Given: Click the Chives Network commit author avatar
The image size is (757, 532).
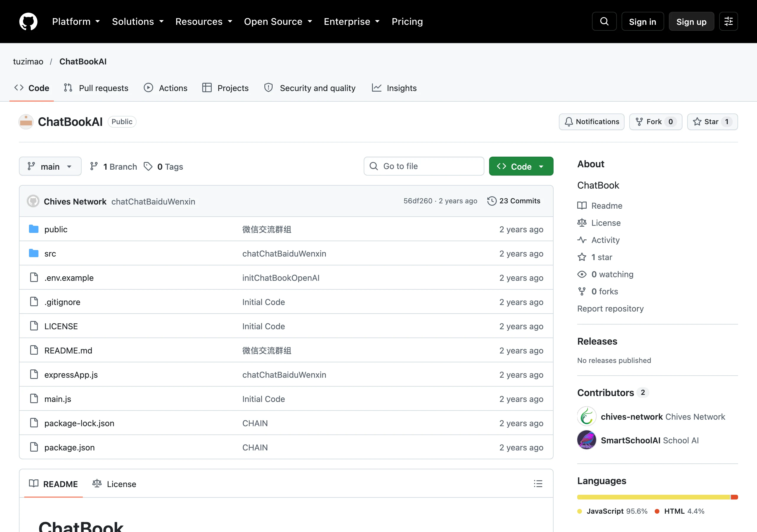Looking at the screenshot, I should tap(33, 201).
